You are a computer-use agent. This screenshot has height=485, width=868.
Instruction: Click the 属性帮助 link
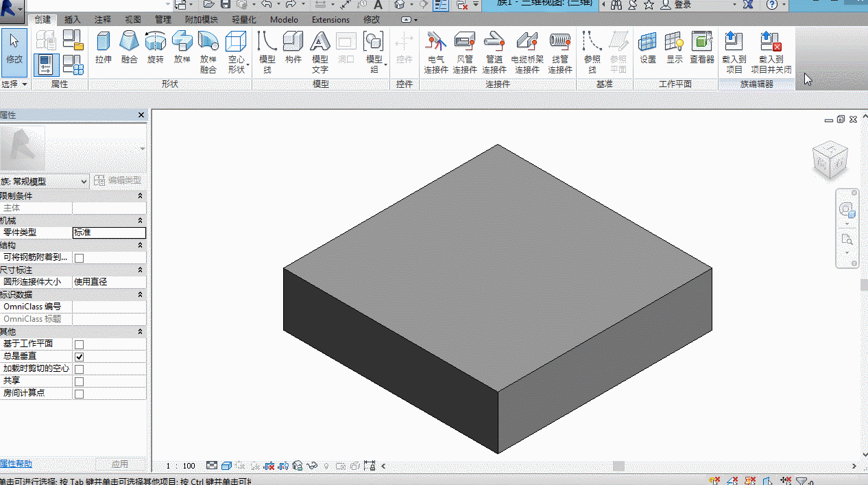tap(16, 464)
